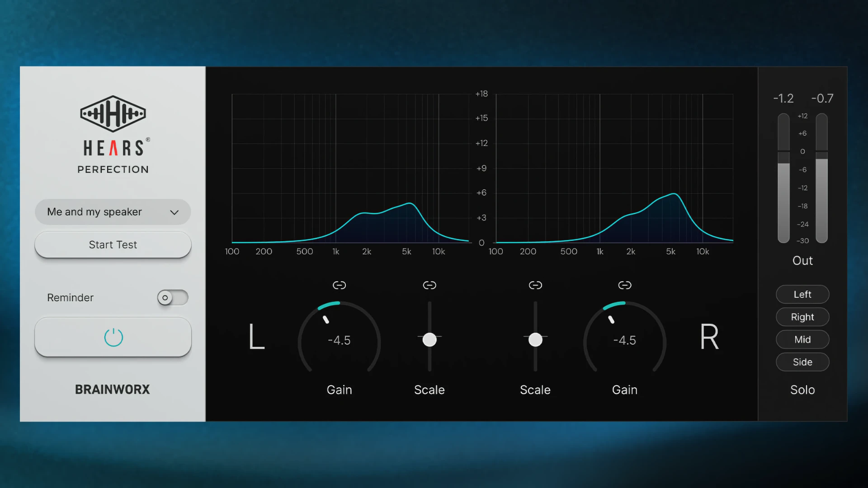868x488 pixels.
Task: Click the Solo label
Action: tap(802, 390)
